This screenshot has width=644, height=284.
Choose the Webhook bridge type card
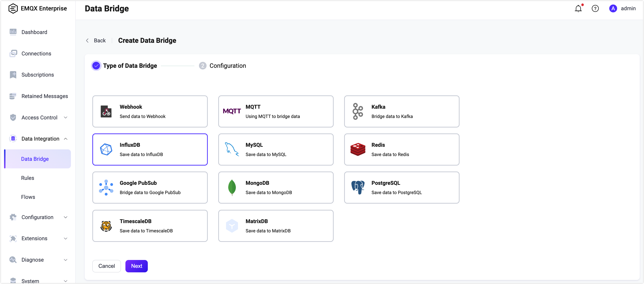pos(150,111)
